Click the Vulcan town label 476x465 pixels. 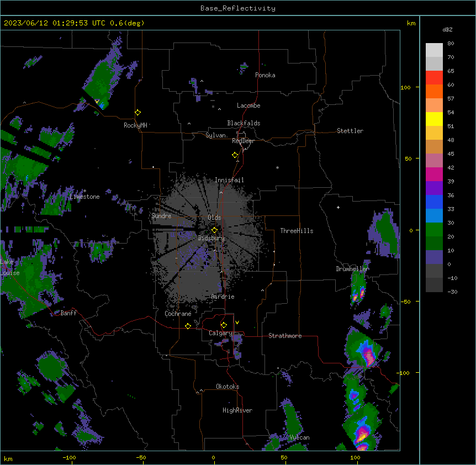click(x=299, y=437)
